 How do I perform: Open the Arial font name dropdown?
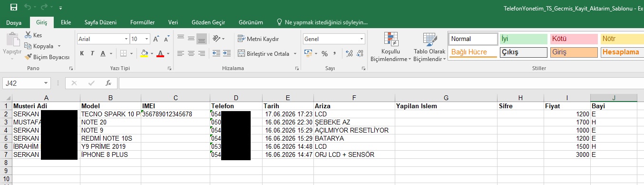click(x=126, y=39)
